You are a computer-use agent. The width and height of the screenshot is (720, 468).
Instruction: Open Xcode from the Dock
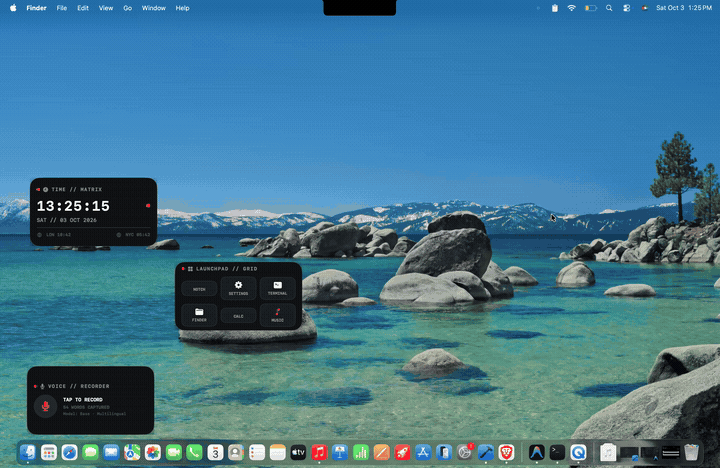(x=486, y=453)
